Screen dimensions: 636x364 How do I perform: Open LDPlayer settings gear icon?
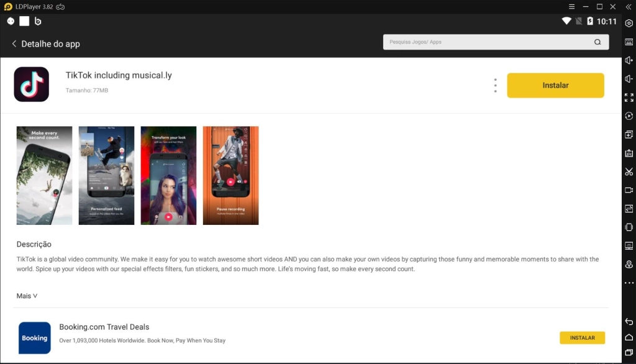[x=629, y=23]
